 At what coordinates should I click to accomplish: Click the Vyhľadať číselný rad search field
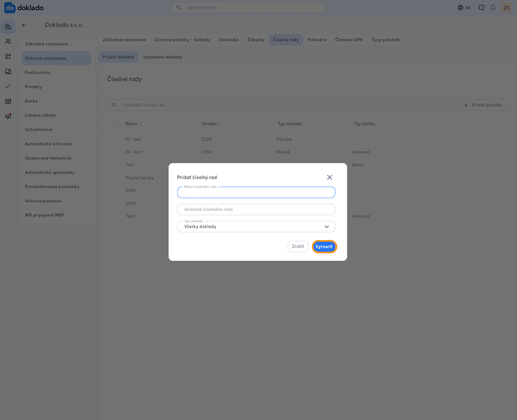point(280,105)
